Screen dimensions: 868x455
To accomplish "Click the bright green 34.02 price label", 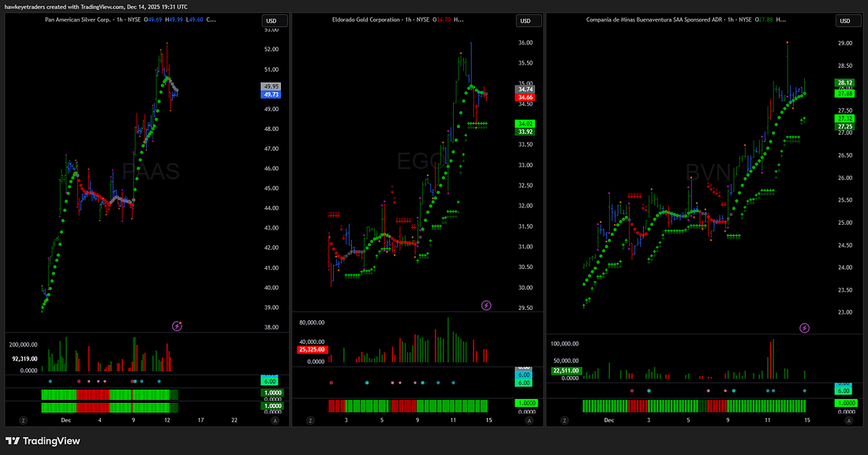I will tap(526, 124).
